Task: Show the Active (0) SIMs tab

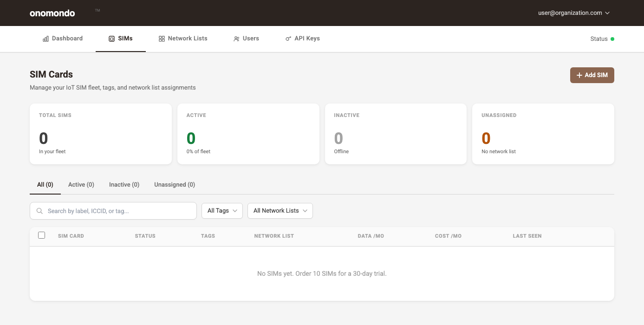Action: tap(81, 185)
